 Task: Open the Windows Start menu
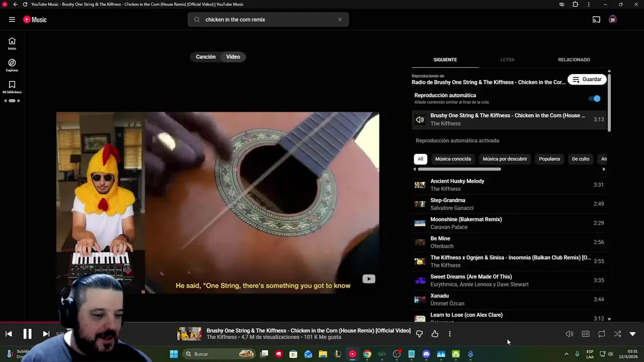click(x=174, y=354)
